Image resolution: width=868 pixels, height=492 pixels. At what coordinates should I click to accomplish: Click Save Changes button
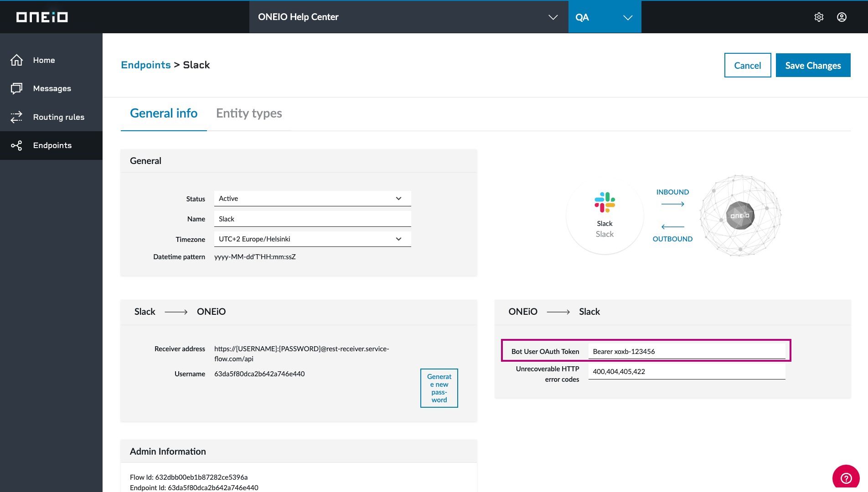(x=813, y=65)
